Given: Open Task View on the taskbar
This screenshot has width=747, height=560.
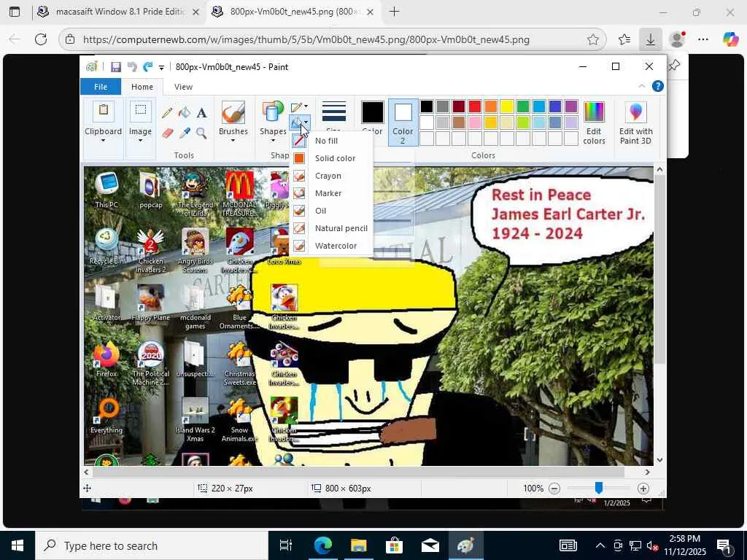Looking at the screenshot, I should (x=285, y=545).
